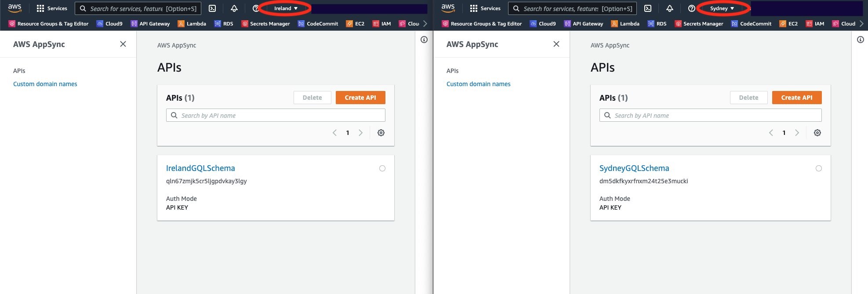Open the help icon in the Sydney window

coord(692,8)
